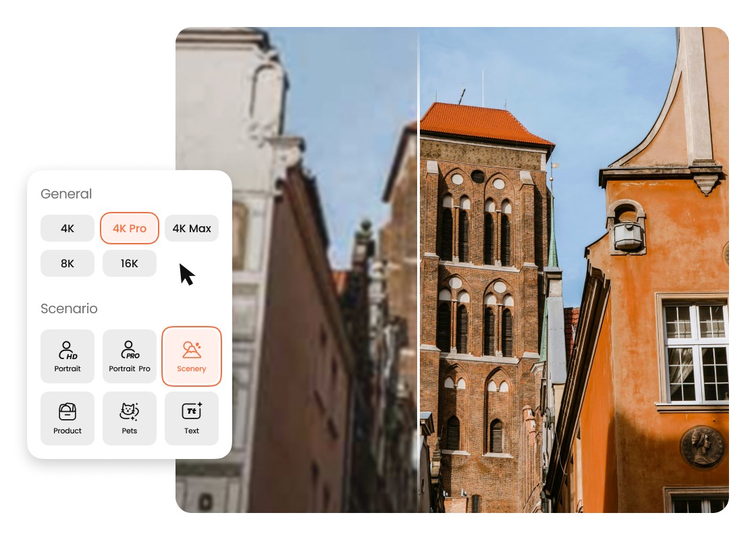Select the Portrait HD scenario icon
Screen dimensions: 756x540
pyautogui.click(x=67, y=350)
